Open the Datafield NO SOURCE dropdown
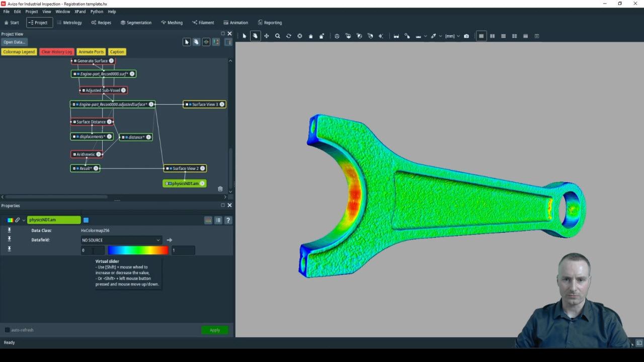 (x=121, y=240)
